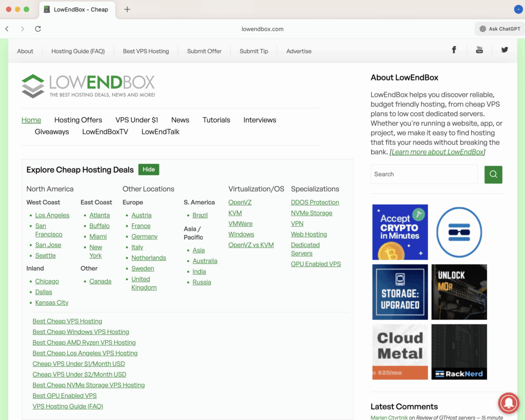Open the Ask ChatGPT button

point(499,29)
